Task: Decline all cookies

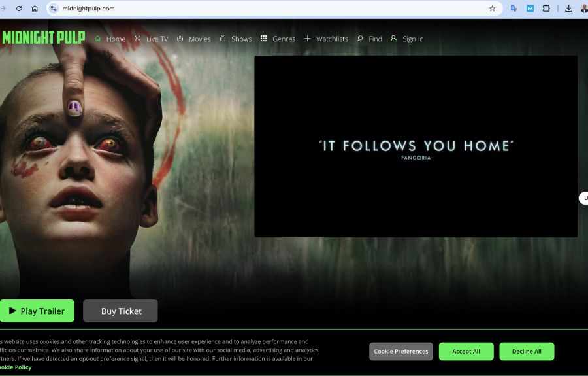Action: point(527,352)
